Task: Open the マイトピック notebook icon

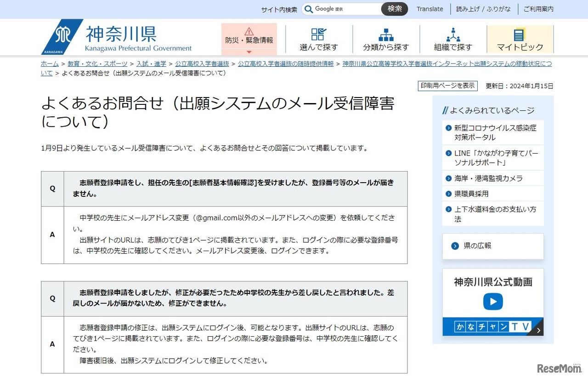Action: coord(520,34)
